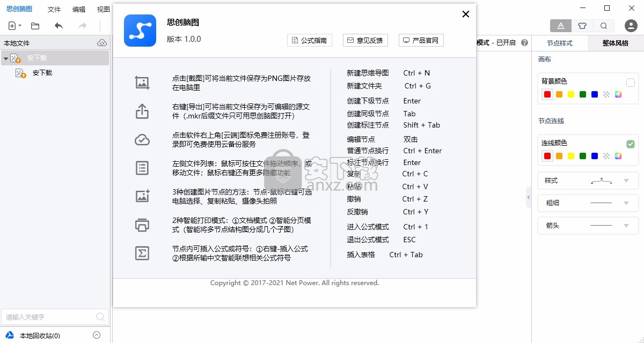
Task: Open the 箭头 arrow style dropdown
Action: coord(588,226)
